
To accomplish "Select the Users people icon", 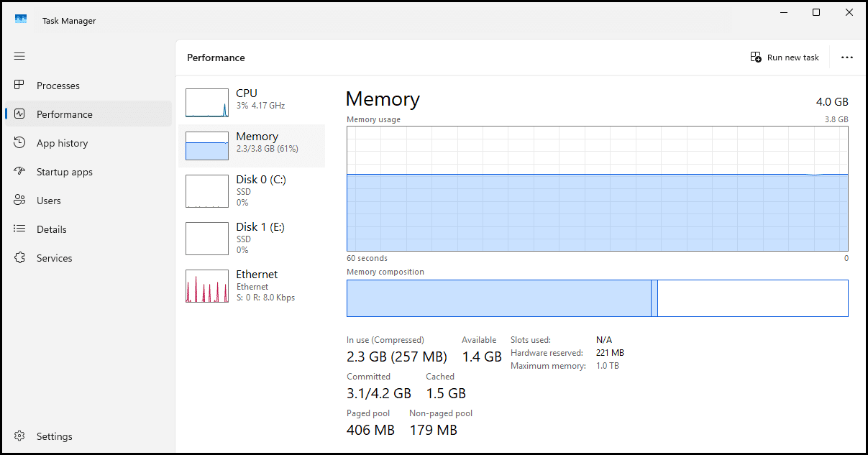I will [x=20, y=200].
